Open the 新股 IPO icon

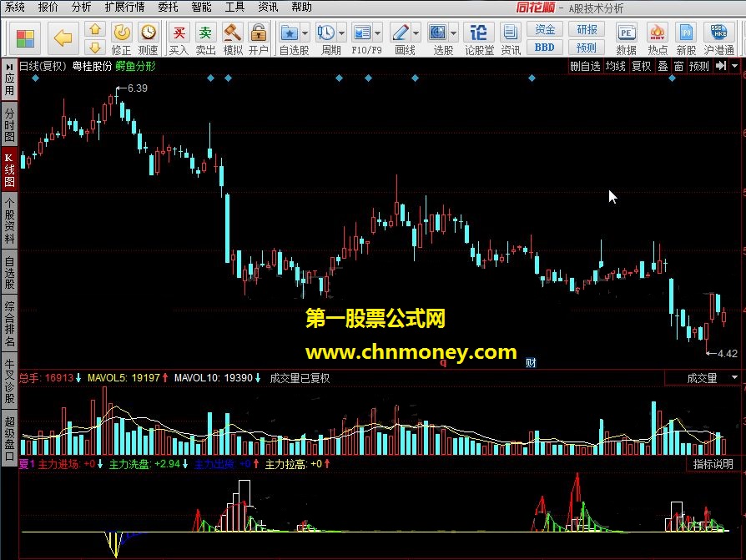click(686, 39)
